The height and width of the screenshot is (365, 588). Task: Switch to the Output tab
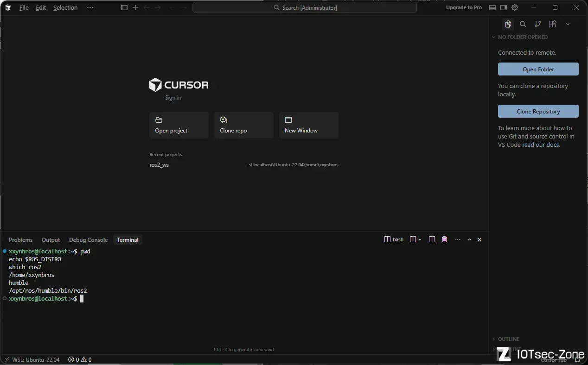click(51, 239)
